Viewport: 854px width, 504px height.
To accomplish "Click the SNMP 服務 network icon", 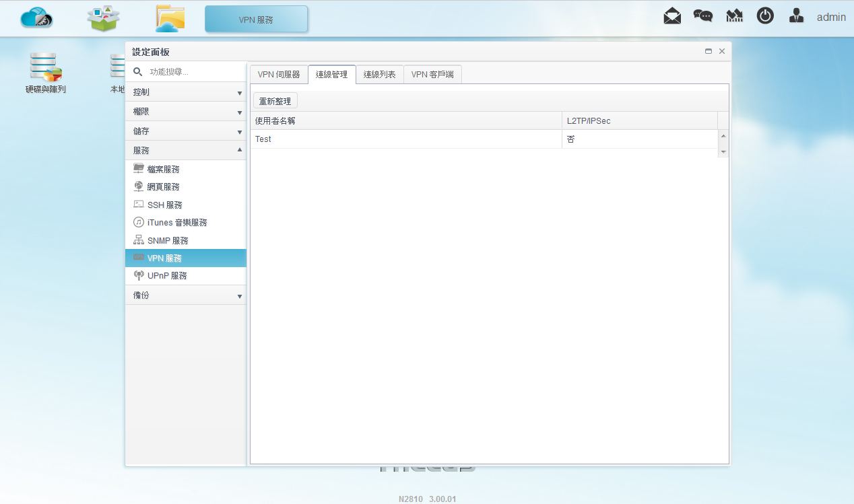I will pyautogui.click(x=139, y=240).
